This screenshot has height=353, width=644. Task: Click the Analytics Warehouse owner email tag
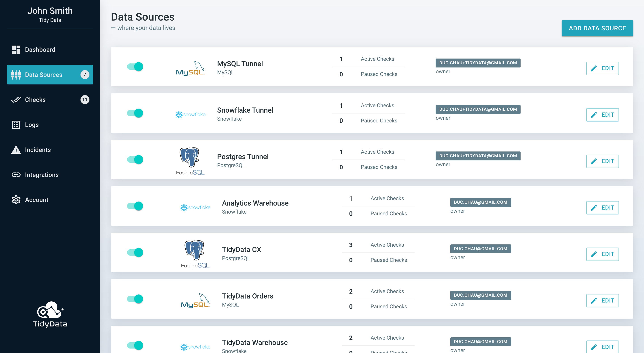point(481,202)
